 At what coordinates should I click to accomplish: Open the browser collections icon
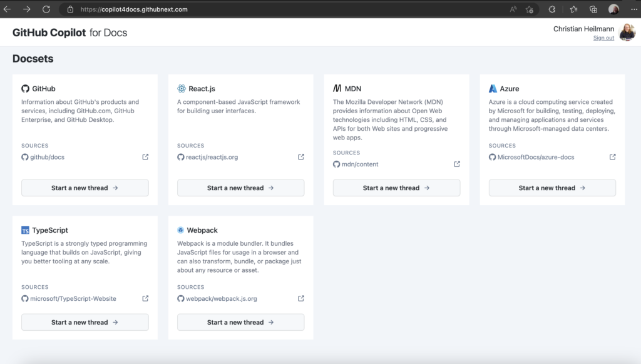(593, 9)
